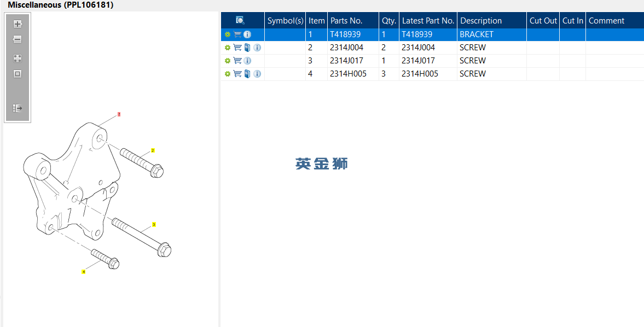The image size is (644, 327).
Task: Click the four-squares grid view icon
Action: (x=18, y=59)
